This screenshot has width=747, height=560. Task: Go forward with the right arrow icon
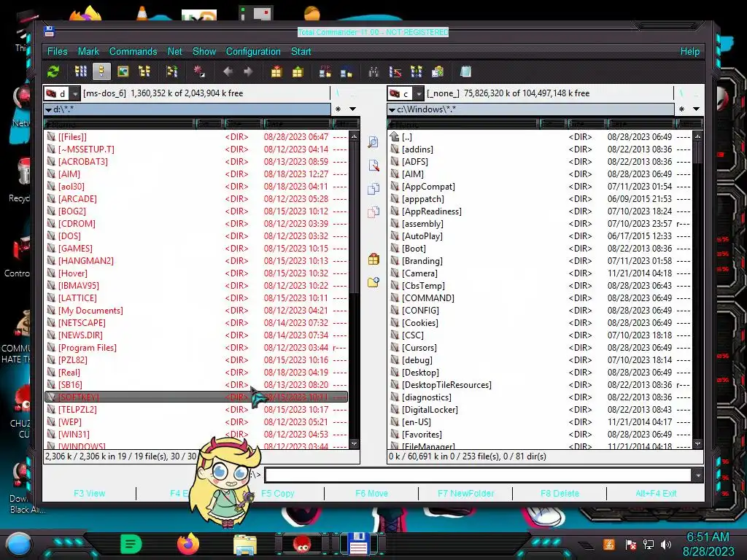point(248,72)
